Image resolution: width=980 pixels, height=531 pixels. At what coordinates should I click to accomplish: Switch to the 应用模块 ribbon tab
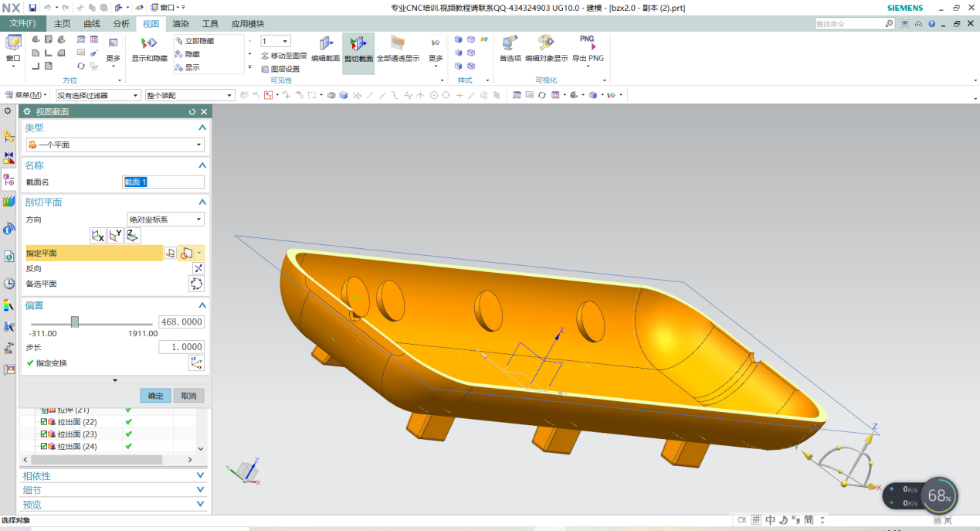(248, 24)
